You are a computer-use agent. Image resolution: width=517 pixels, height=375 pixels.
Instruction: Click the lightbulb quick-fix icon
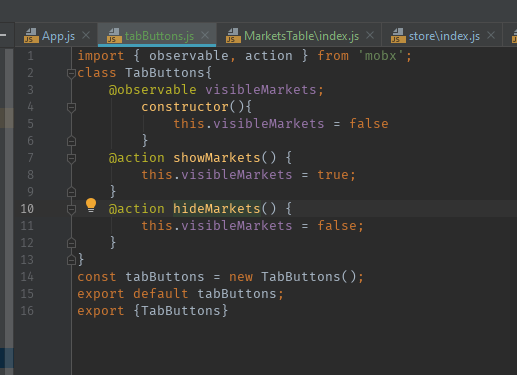[x=91, y=205]
